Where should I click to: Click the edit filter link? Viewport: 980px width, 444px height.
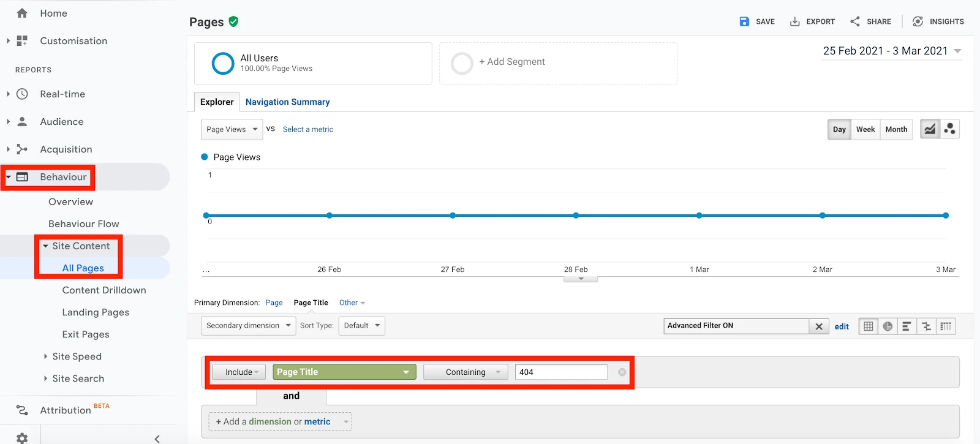point(842,326)
